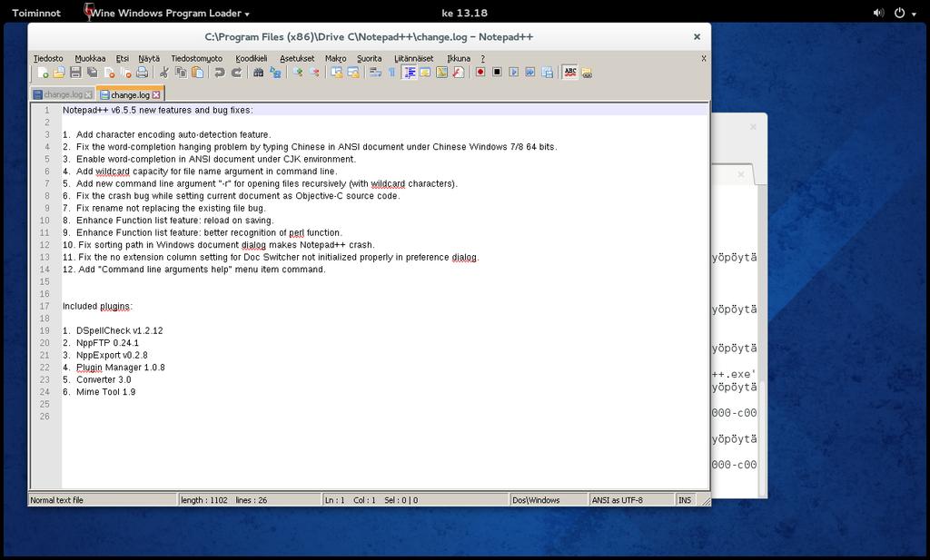This screenshot has width=930, height=560.
Task: Close the active change.log tab with red X
Action: (156, 94)
